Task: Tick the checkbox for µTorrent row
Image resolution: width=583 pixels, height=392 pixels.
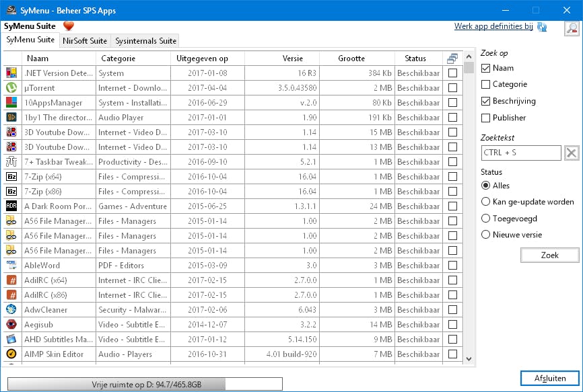Action: (452, 87)
